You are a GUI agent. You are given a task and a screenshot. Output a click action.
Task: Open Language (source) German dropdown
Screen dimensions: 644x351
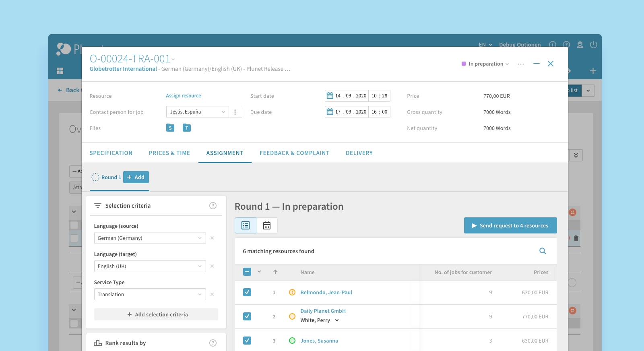pos(150,238)
